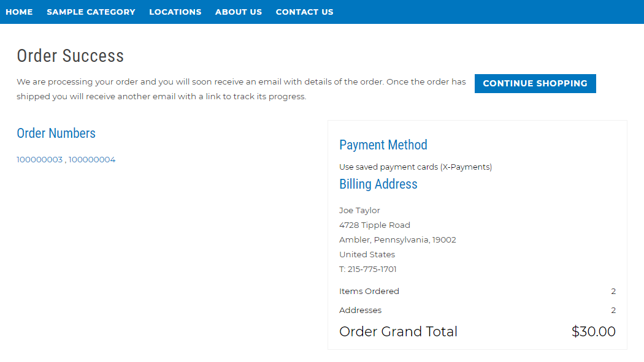The width and height of the screenshot is (644, 362).
Task: Open the Locations menu item
Action: pyautogui.click(x=175, y=12)
